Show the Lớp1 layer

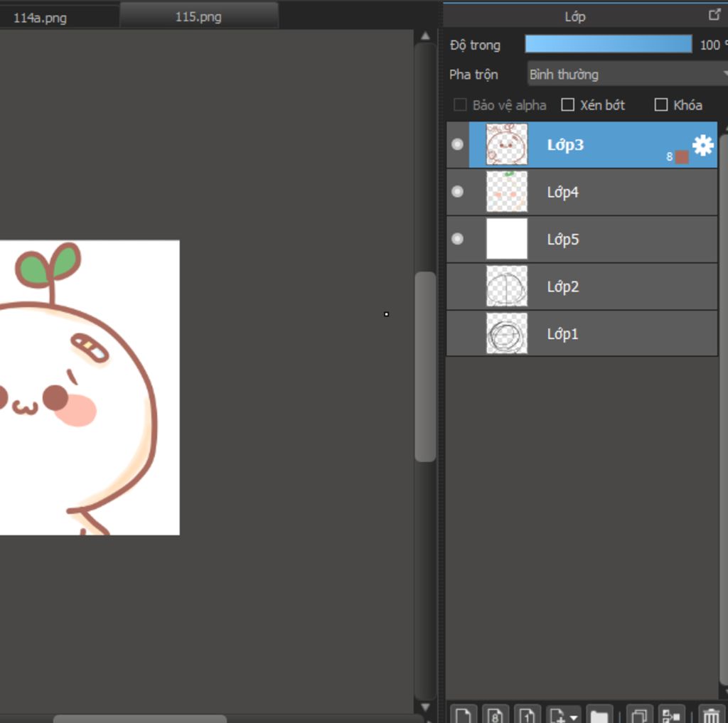click(457, 333)
